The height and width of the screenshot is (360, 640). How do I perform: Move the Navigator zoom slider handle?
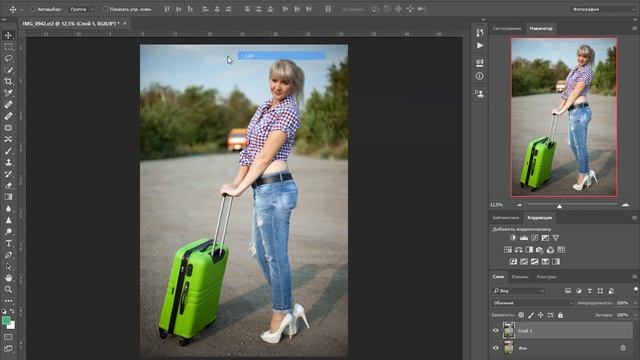[560, 206]
